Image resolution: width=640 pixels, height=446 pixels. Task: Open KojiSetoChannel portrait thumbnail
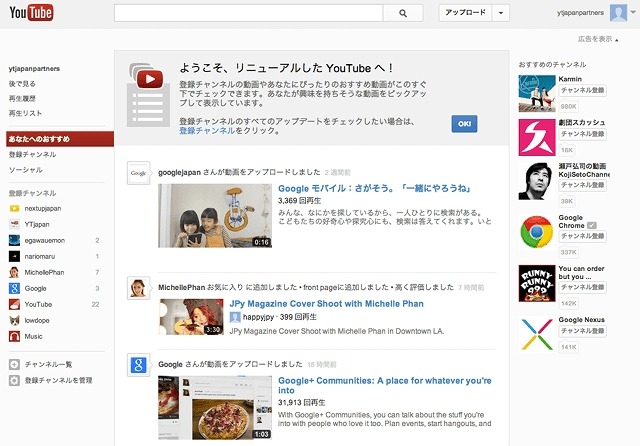pyautogui.click(x=537, y=181)
